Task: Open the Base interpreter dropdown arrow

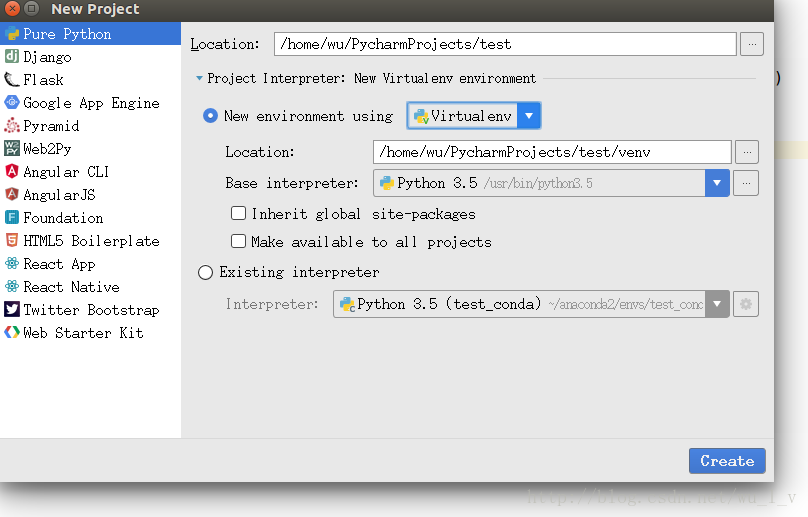Action: pyautogui.click(x=717, y=183)
